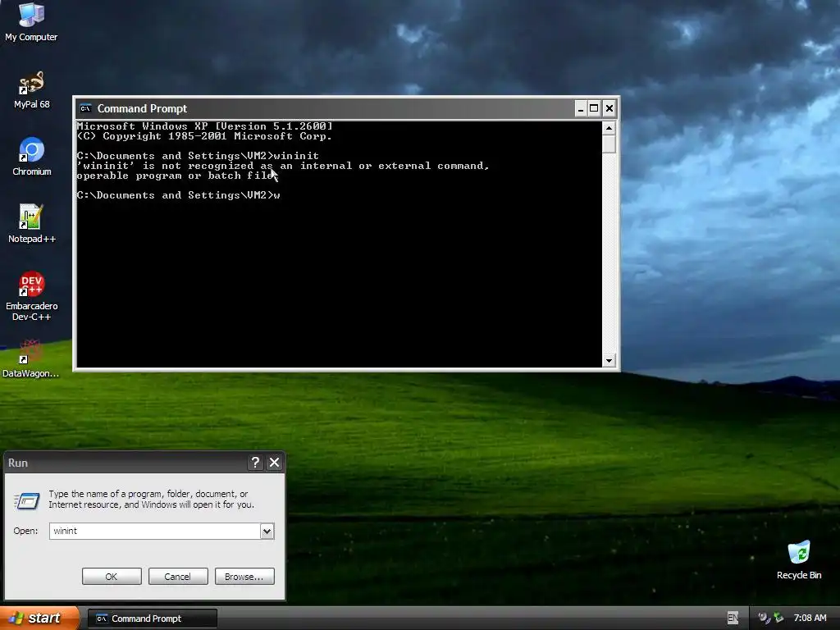This screenshot has width=840, height=630.
Task: Click the Run dialog help question mark
Action: [x=256, y=463]
